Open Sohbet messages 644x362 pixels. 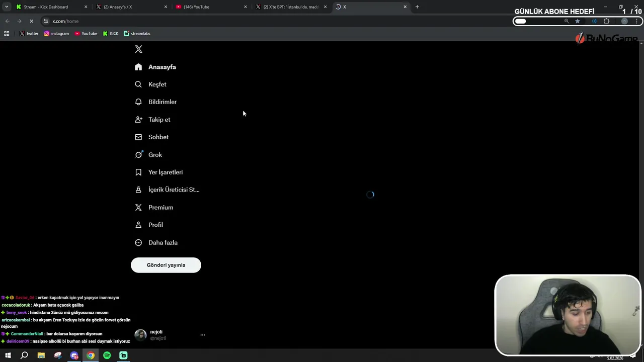click(152, 137)
